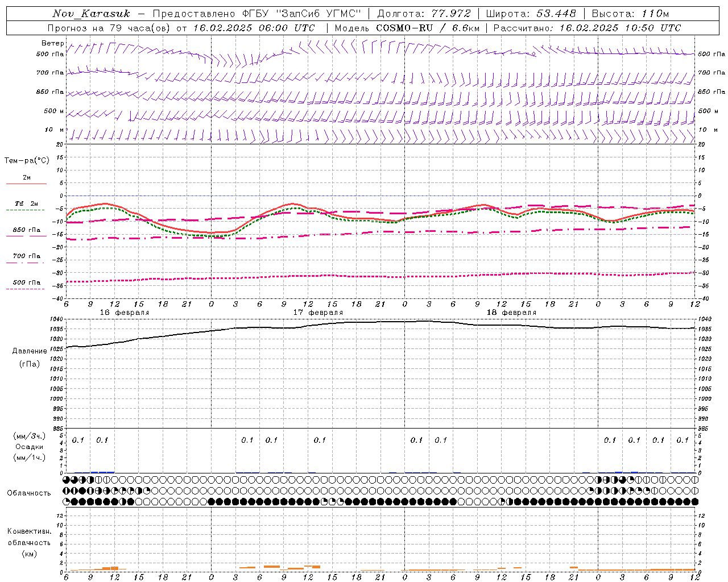The image size is (728, 582).
Task: Click the 17 февраля date label
Action: pyautogui.click(x=318, y=313)
